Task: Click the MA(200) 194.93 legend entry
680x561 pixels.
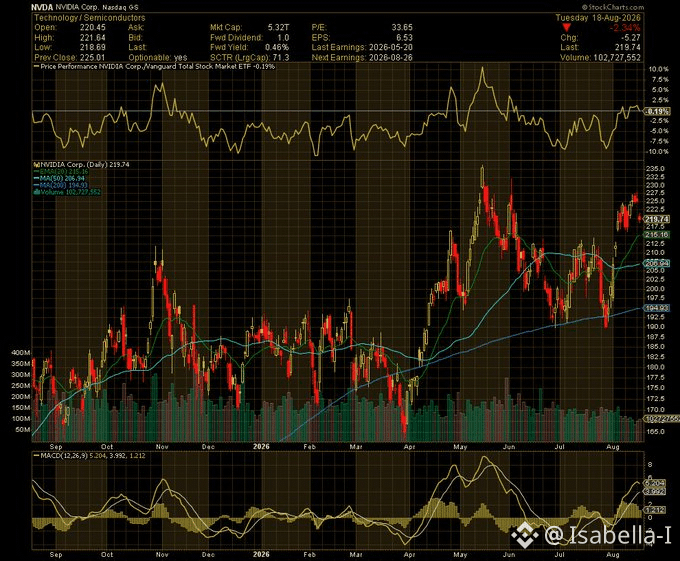Action: pyautogui.click(x=63, y=185)
